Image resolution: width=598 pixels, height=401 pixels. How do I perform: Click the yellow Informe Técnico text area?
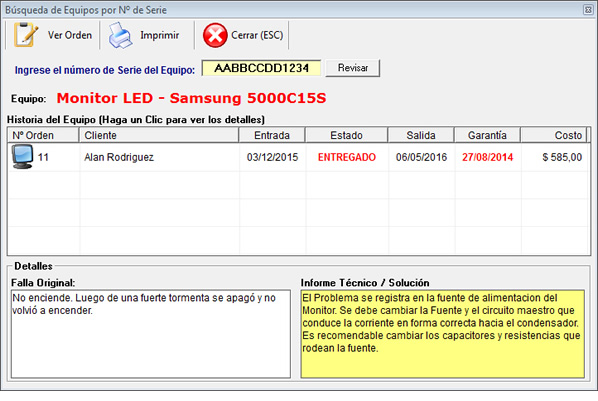(x=442, y=334)
